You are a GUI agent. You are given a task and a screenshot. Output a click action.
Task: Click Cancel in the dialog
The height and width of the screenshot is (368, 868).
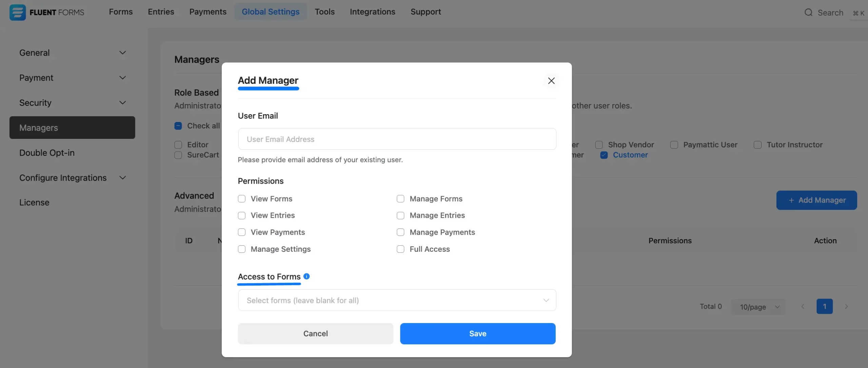pyautogui.click(x=315, y=333)
